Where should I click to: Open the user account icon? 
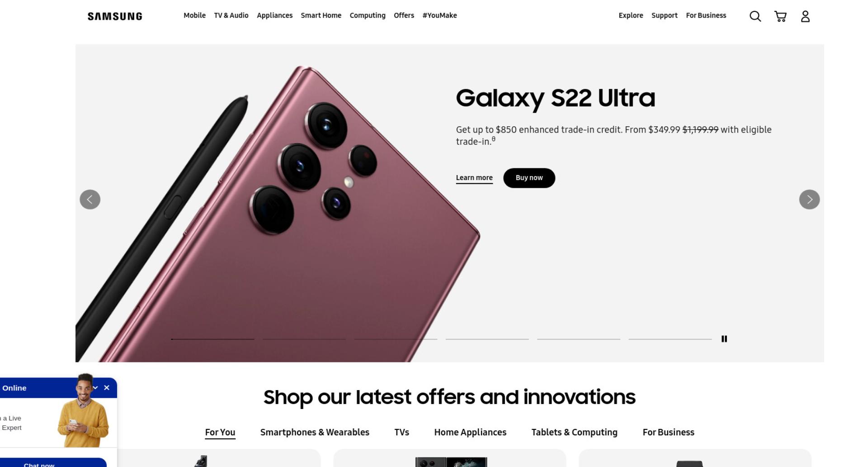805,16
